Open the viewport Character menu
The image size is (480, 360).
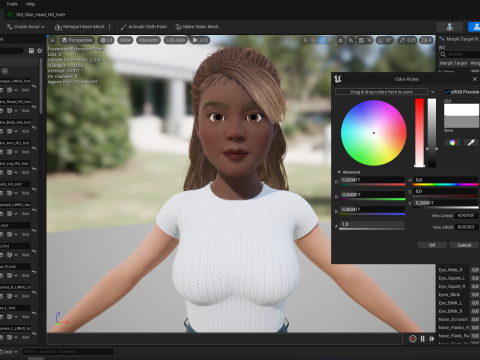148,40
